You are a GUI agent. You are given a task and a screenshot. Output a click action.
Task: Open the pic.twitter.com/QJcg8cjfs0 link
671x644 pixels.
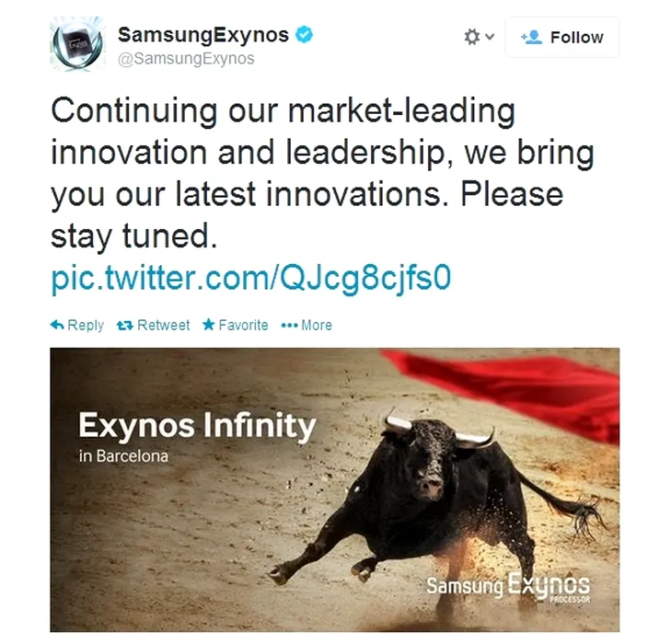(x=251, y=279)
